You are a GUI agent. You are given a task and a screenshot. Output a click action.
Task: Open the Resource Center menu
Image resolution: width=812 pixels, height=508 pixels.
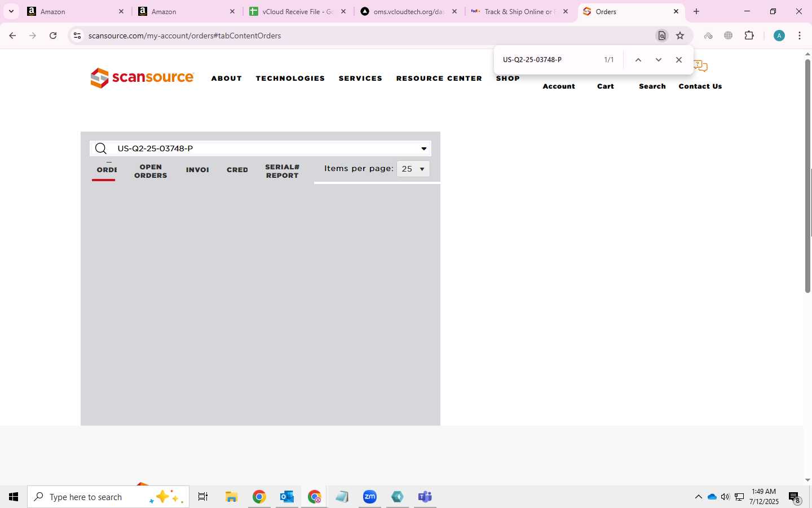439,78
